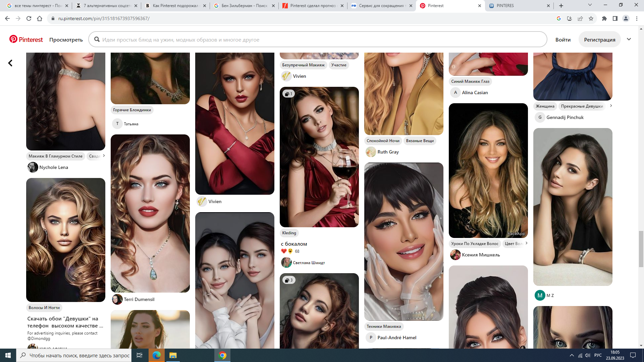Bookmark this page with star icon
644x362 pixels.
tap(591, 18)
